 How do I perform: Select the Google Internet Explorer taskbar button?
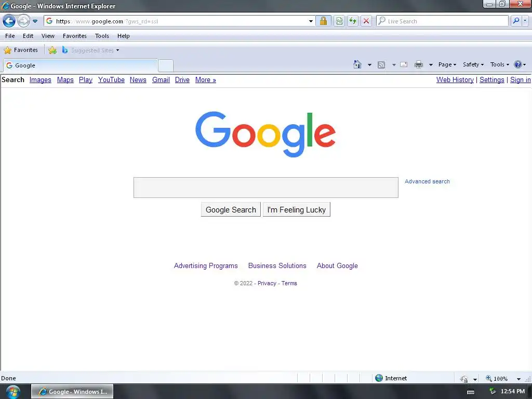pyautogui.click(x=72, y=392)
